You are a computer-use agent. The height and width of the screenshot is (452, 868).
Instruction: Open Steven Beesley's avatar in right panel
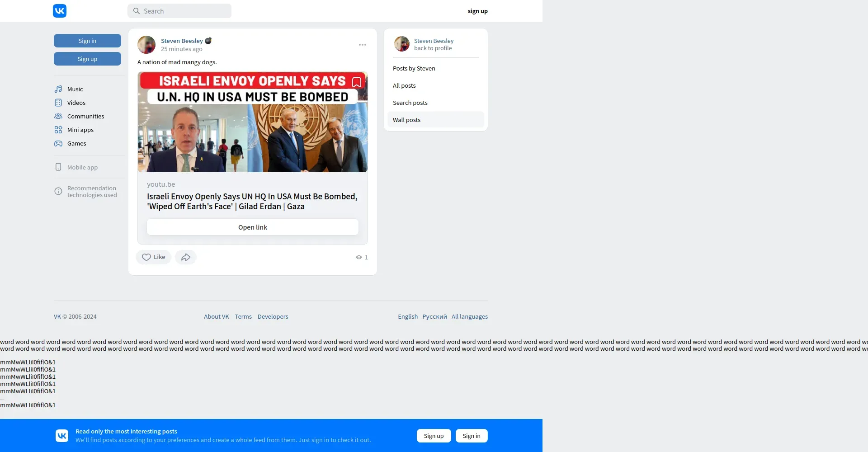402,44
